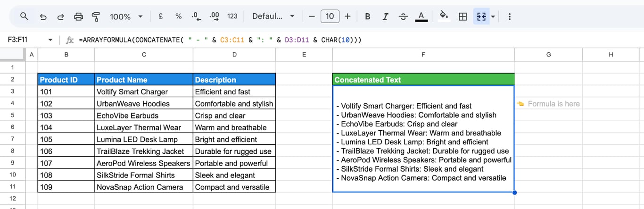Click the merge cells icon
Viewport: 644px width, 209px height.
pos(481,17)
